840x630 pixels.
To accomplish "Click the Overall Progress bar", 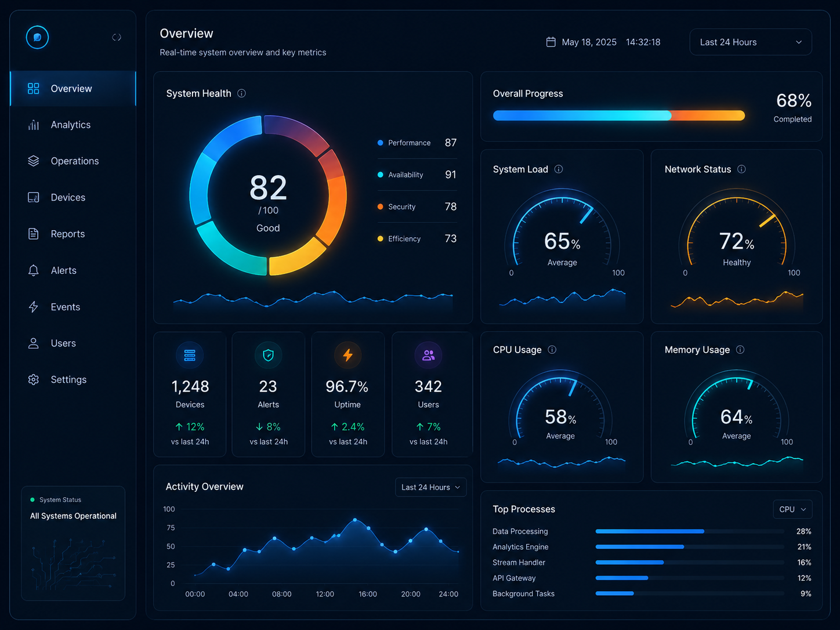I will tap(618, 115).
